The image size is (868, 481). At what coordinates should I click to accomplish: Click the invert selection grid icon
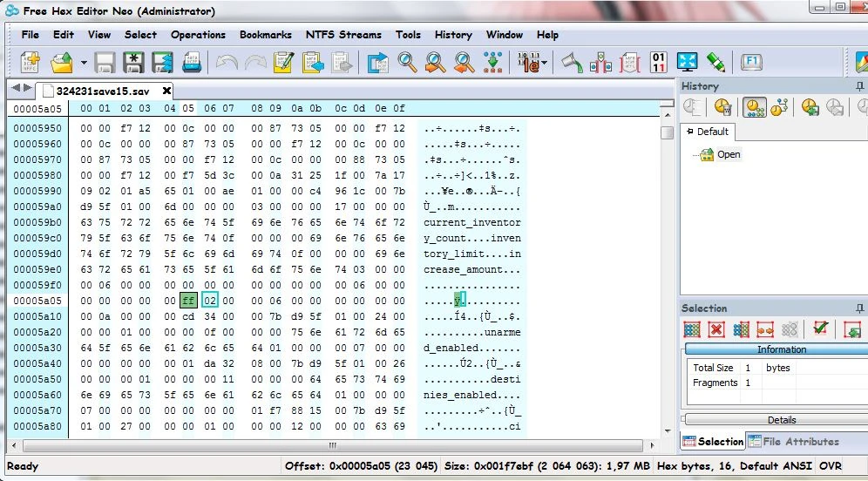point(741,330)
